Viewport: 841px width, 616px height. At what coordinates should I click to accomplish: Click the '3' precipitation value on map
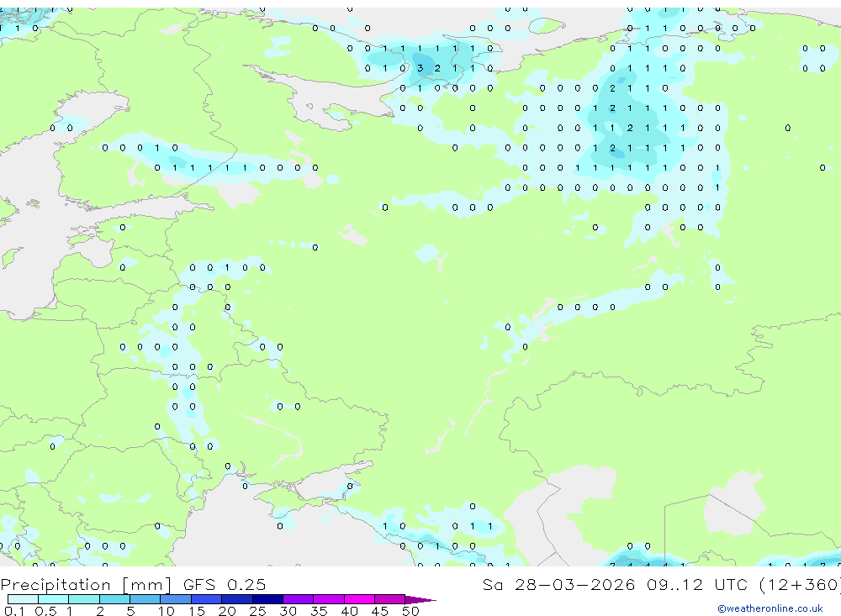[x=420, y=68]
